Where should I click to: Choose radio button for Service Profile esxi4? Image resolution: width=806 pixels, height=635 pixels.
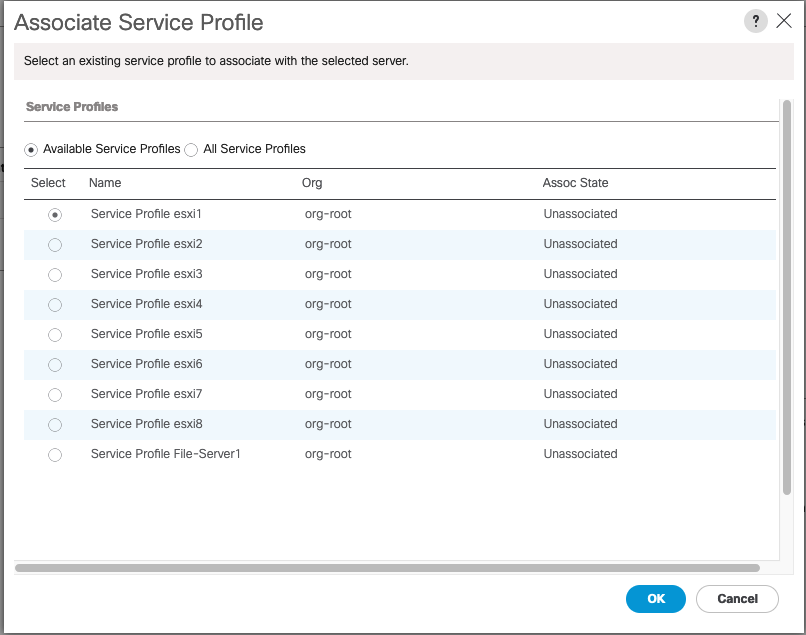click(x=55, y=305)
